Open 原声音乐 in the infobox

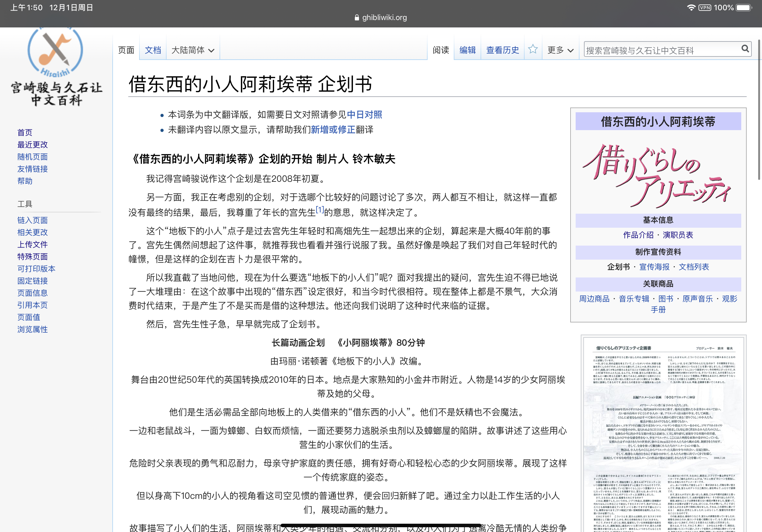pyautogui.click(x=698, y=299)
